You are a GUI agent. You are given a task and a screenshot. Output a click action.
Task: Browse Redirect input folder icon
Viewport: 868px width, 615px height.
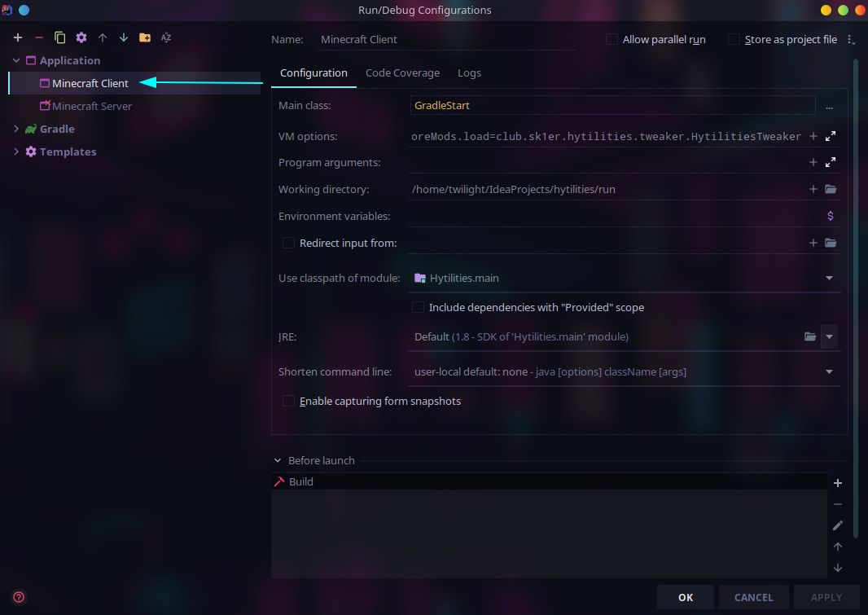point(831,243)
